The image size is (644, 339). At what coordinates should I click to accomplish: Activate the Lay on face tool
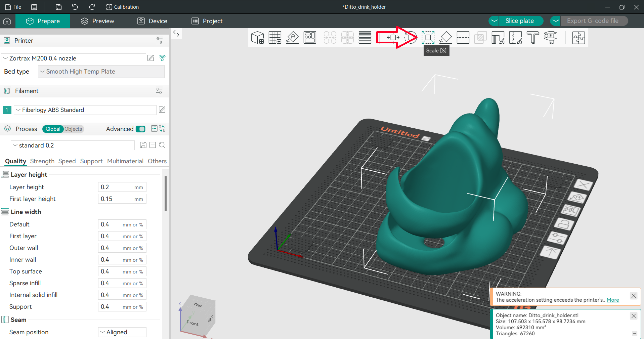445,37
